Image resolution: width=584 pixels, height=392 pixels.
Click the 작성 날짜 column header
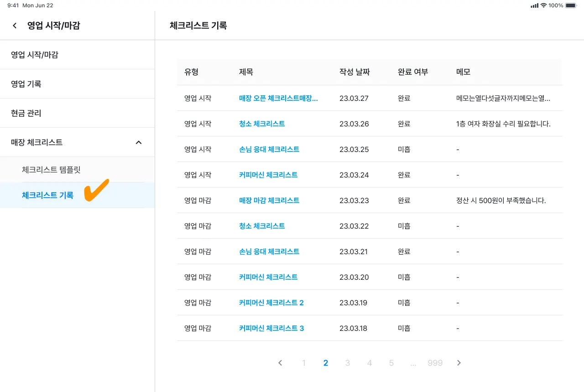[x=355, y=72]
